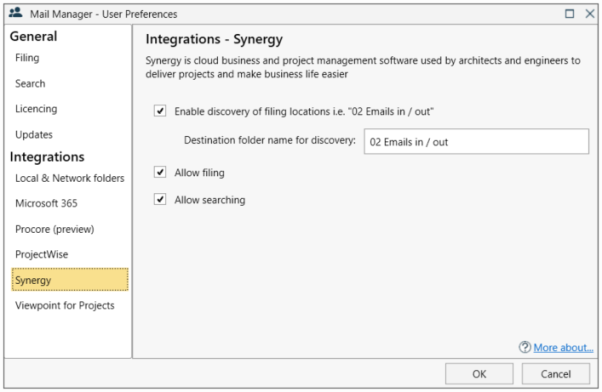Maximize the User Preferences window
This screenshot has height=392, width=602.
click(569, 14)
